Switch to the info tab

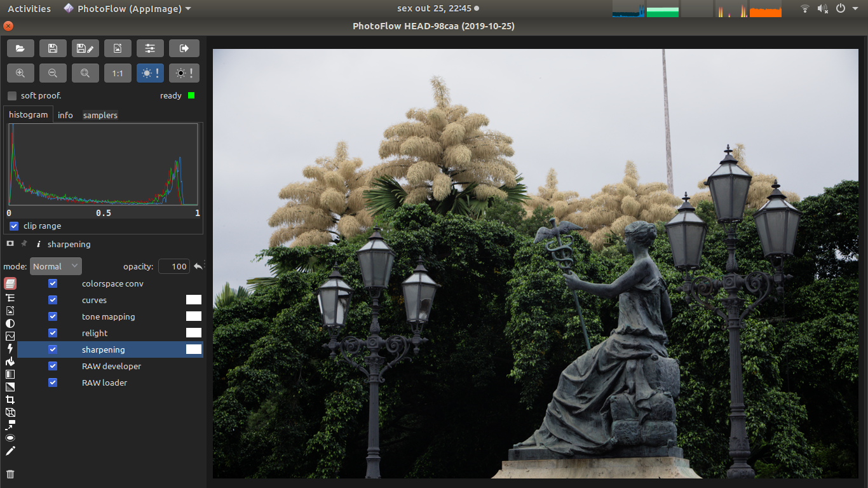65,115
